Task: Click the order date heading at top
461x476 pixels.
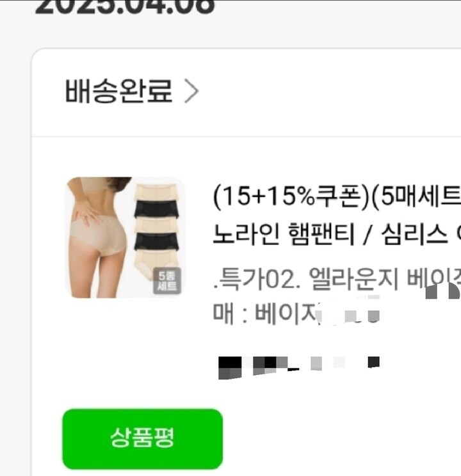Action: pyautogui.click(x=125, y=6)
